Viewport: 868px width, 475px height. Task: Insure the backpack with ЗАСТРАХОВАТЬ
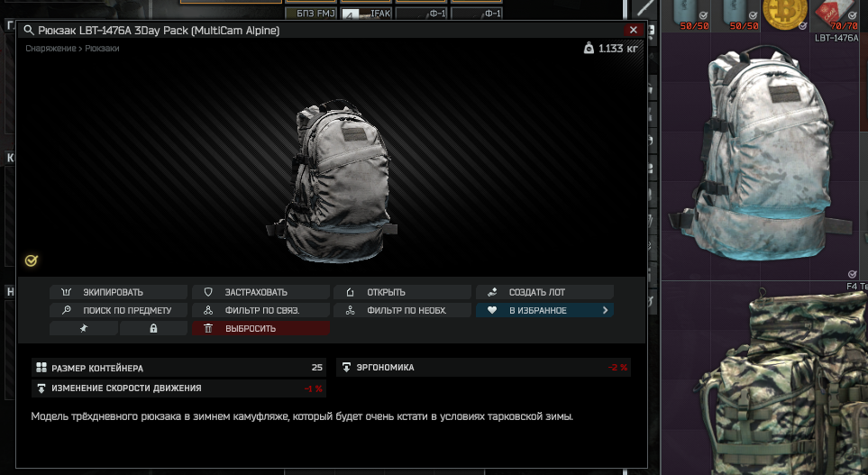pos(260,292)
